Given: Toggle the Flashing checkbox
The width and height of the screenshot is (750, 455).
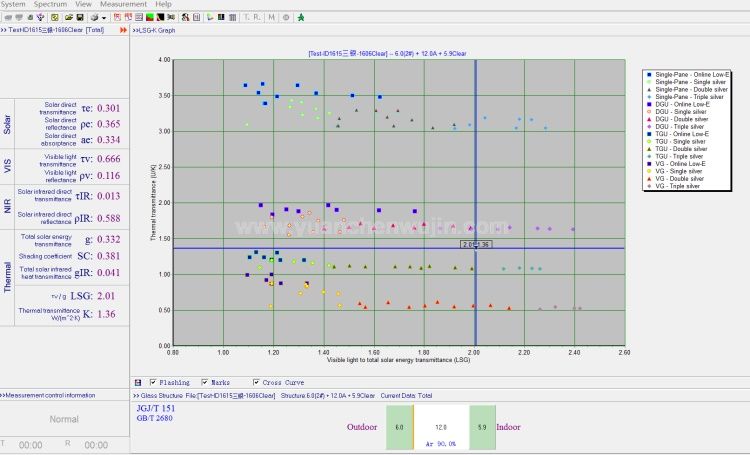Looking at the screenshot, I should pyautogui.click(x=153, y=382).
